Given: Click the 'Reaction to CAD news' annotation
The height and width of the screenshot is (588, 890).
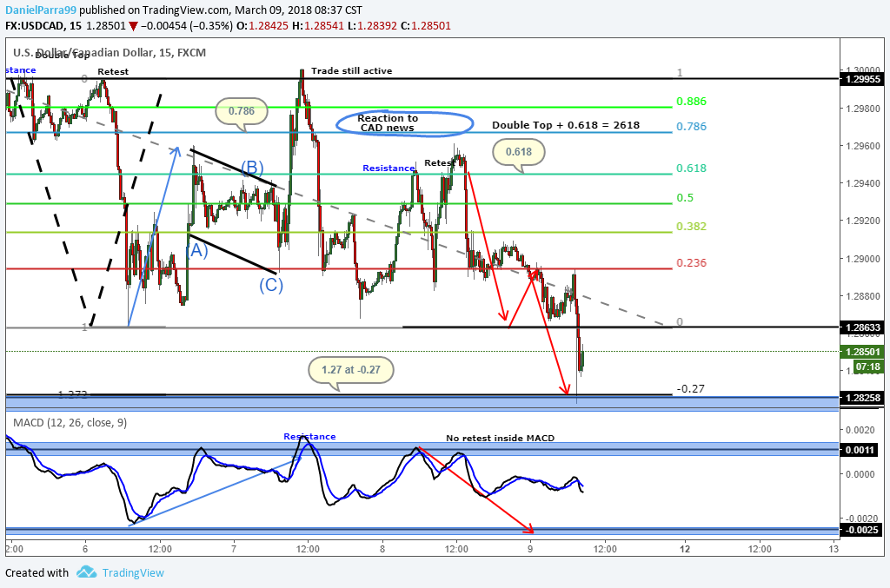Looking at the screenshot, I should tap(388, 123).
